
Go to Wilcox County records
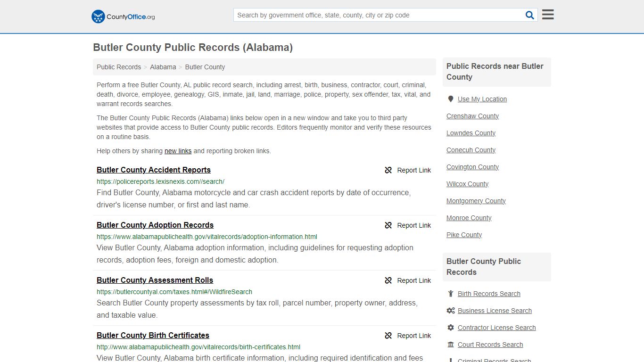point(467,184)
